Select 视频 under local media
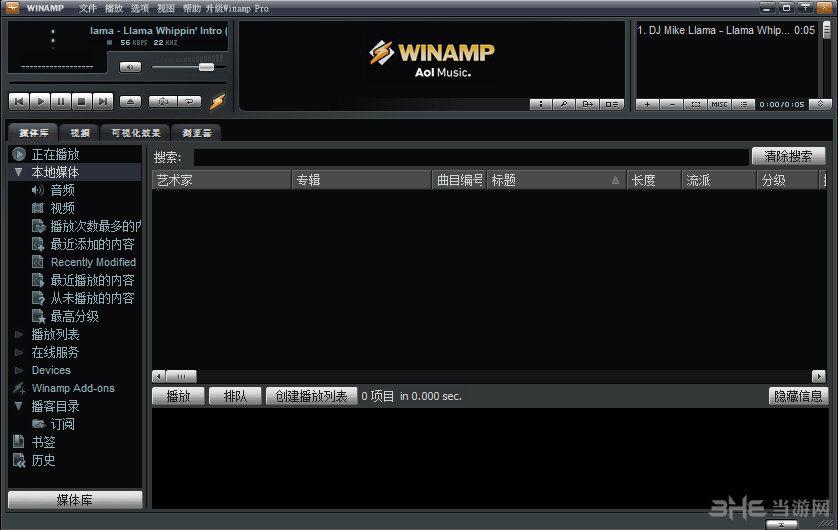This screenshot has width=838, height=530. pyautogui.click(x=63, y=208)
